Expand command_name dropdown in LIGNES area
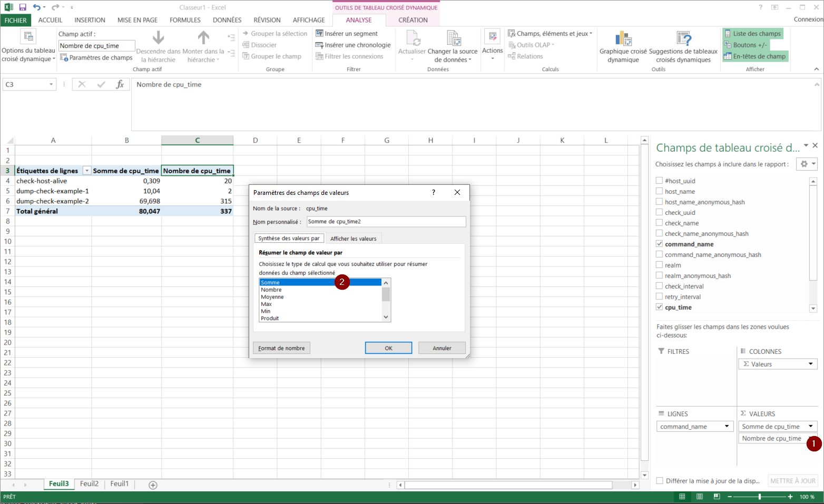The image size is (824, 504). [727, 427]
